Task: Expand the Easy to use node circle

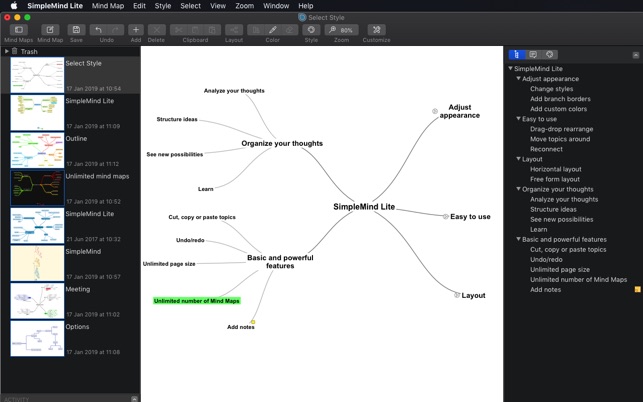Action: pos(445,216)
